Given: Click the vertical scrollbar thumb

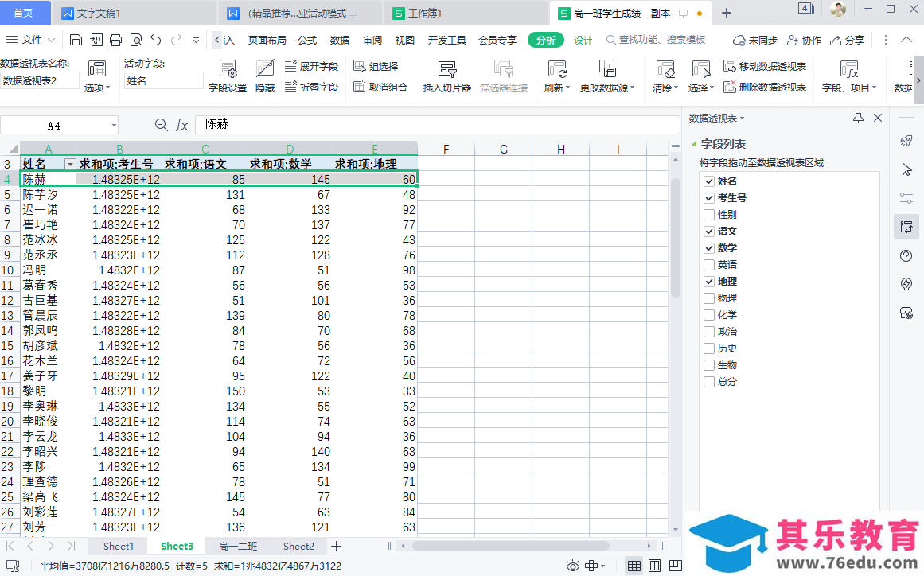Looking at the screenshot, I should (676, 237).
